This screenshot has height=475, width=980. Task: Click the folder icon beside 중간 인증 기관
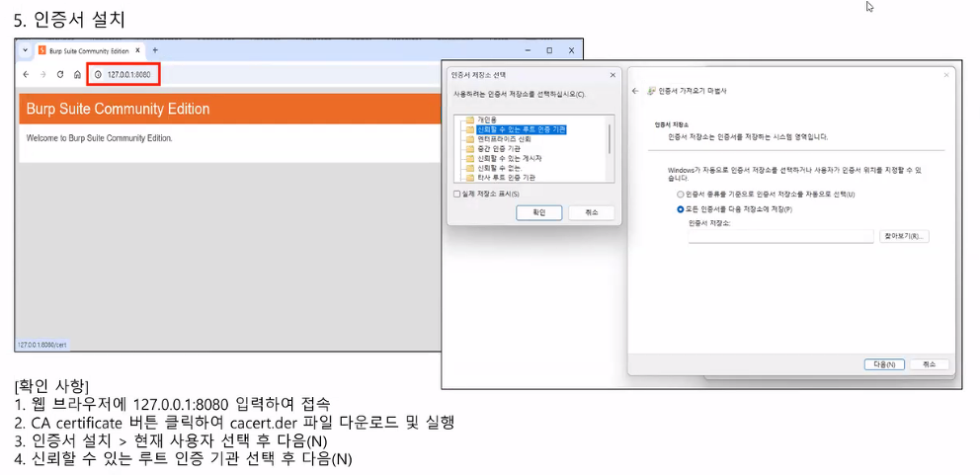(470, 149)
